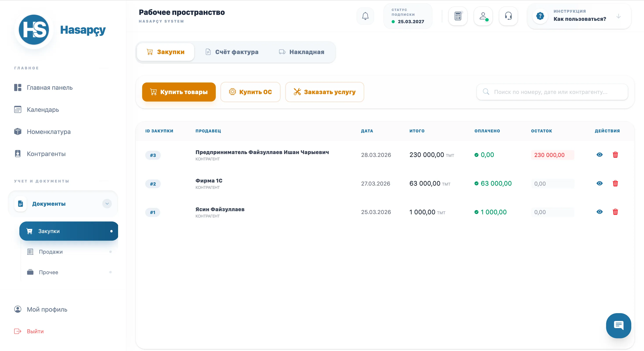Collapse the Документы sidebar section
The width and height of the screenshot is (644, 351).
click(x=107, y=204)
